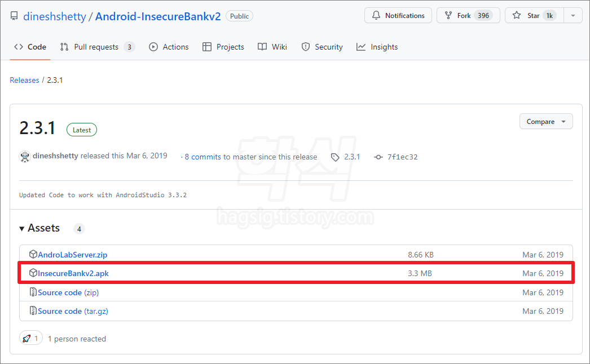590x364 pixels.
Task: Download InsecureBankv2.apk asset
Action: pyautogui.click(x=73, y=273)
